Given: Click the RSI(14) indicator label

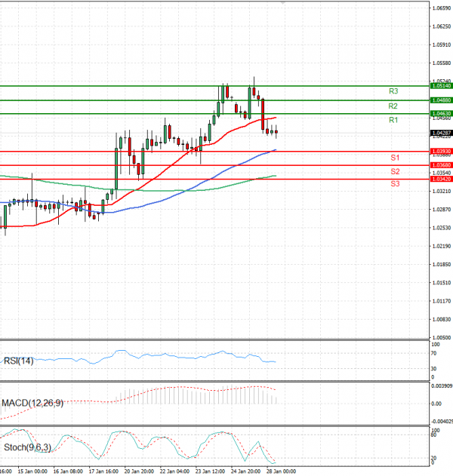Looking at the screenshot, I should (19, 361).
